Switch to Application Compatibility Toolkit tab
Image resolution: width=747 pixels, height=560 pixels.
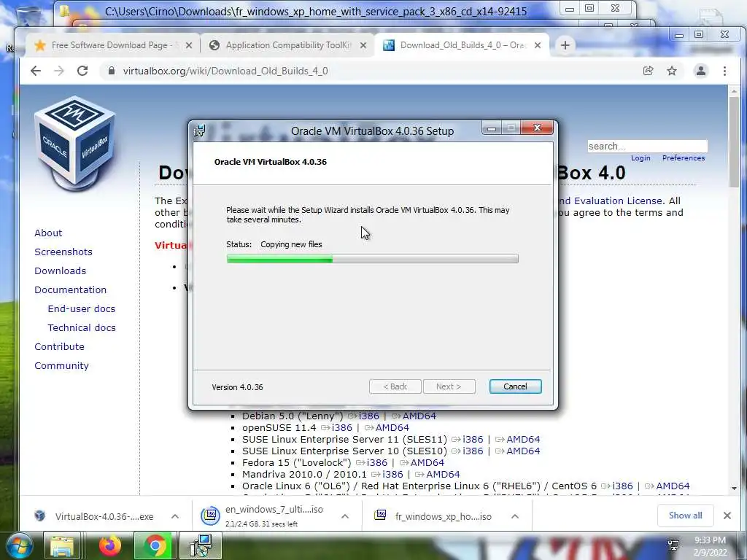287,45
